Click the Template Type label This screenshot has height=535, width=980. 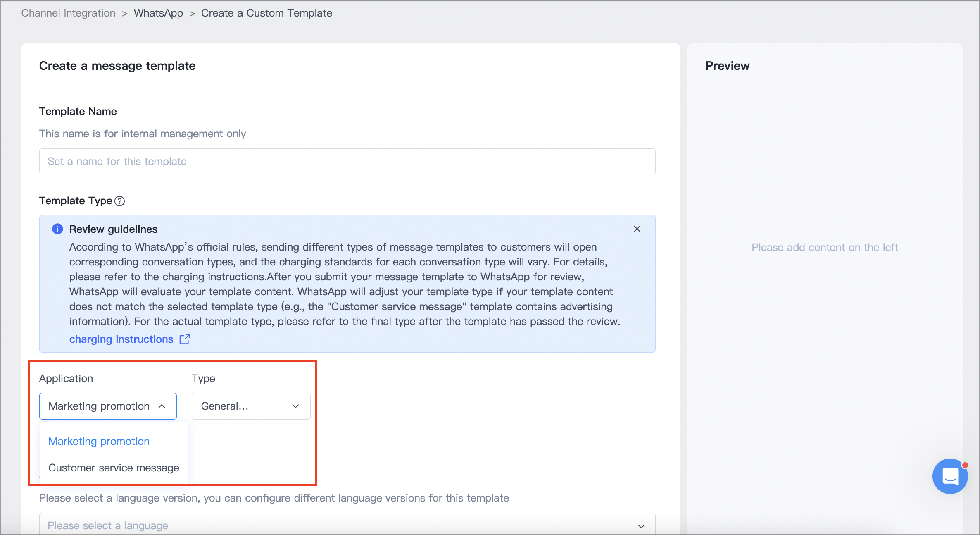coord(76,201)
